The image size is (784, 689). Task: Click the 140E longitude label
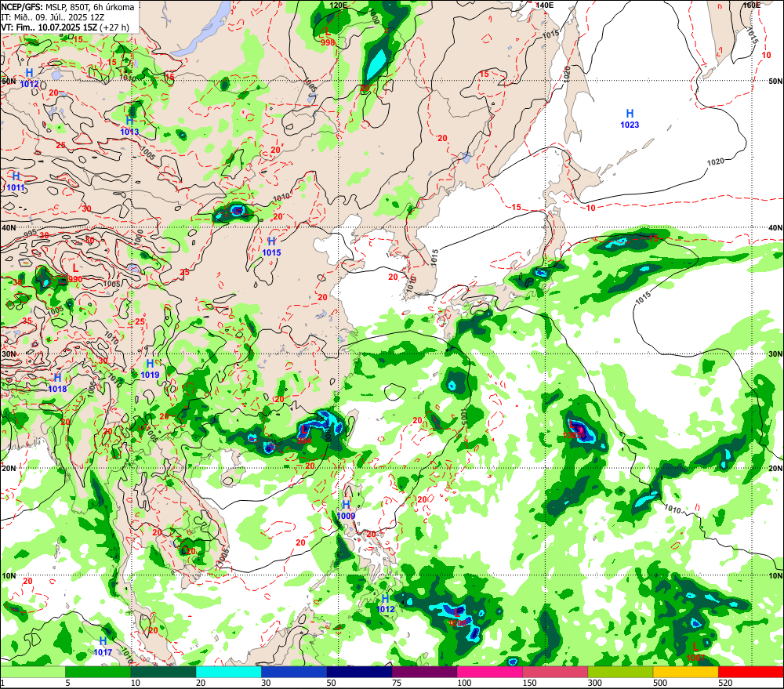(x=545, y=5)
